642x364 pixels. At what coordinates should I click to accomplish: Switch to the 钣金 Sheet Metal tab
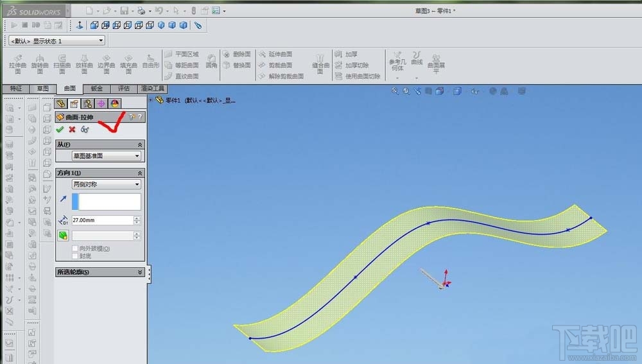click(97, 89)
